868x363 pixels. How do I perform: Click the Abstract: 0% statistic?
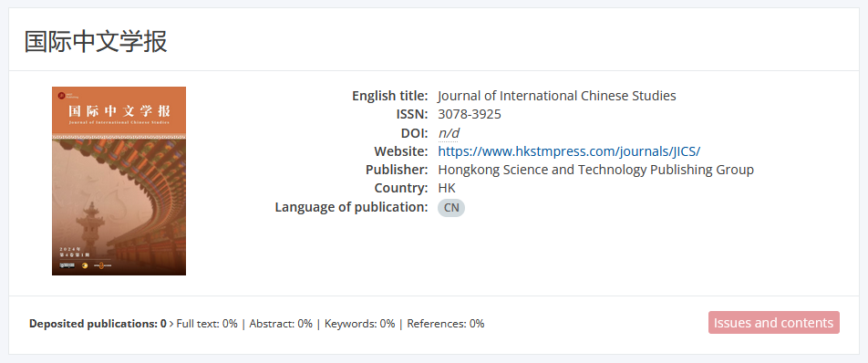click(281, 324)
